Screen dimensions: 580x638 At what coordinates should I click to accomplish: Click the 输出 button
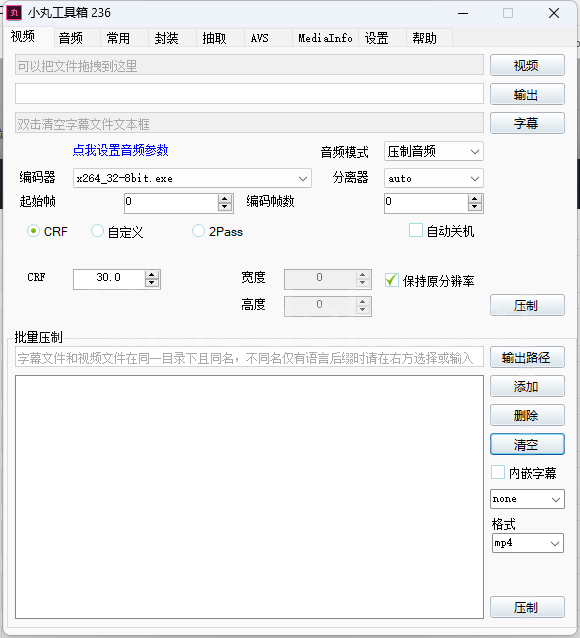(527, 94)
